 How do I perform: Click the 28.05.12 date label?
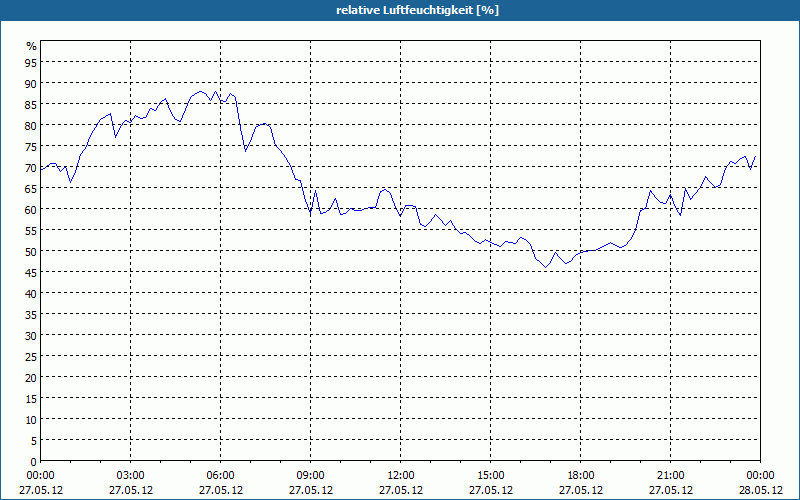pyautogui.click(x=760, y=490)
